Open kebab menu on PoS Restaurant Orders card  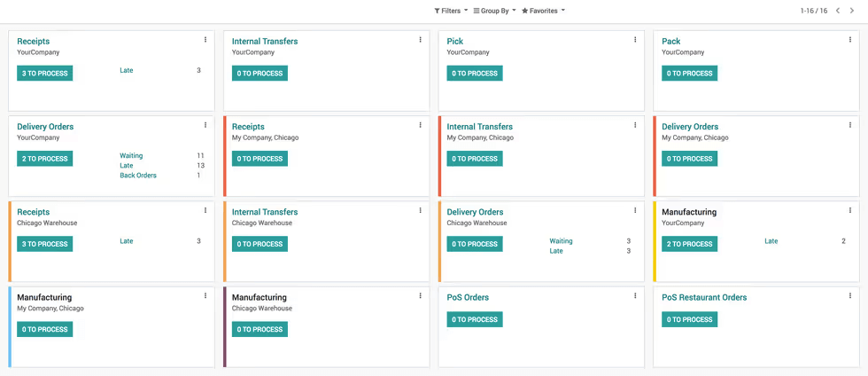pyautogui.click(x=850, y=296)
